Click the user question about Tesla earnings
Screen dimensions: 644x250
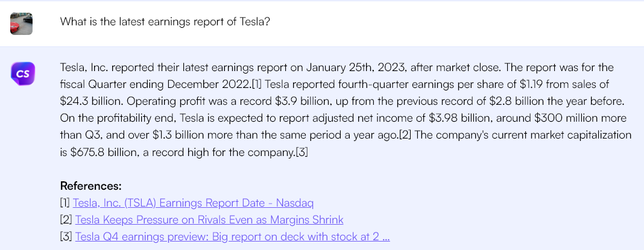point(165,22)
